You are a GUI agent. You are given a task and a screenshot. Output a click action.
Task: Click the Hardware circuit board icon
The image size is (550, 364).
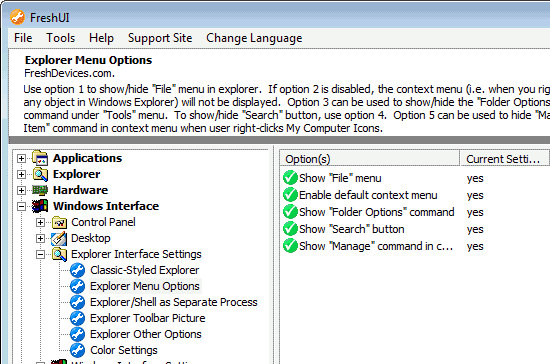pyautogui.click(x=40, y=190)
